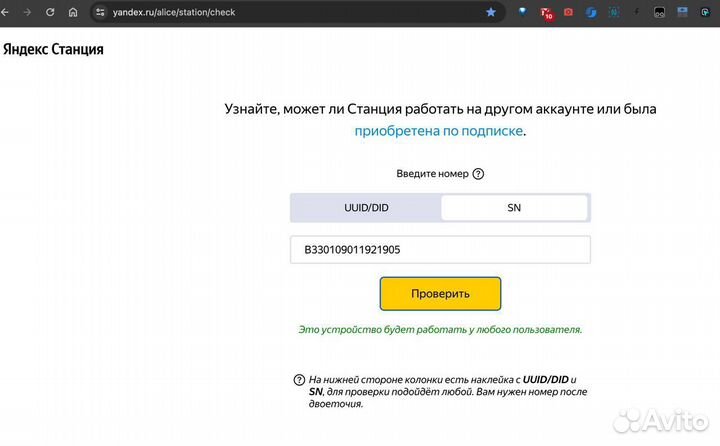
Task: Open the dark lightning bolt extension
Action: click(x=636, y=12)
